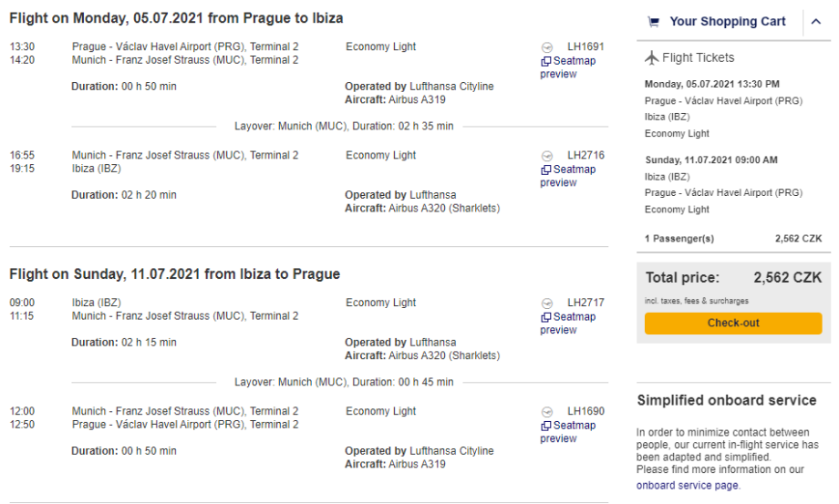Click the Simplified onboard service heading
Viewport: 839px width, 504px height.
726,400
